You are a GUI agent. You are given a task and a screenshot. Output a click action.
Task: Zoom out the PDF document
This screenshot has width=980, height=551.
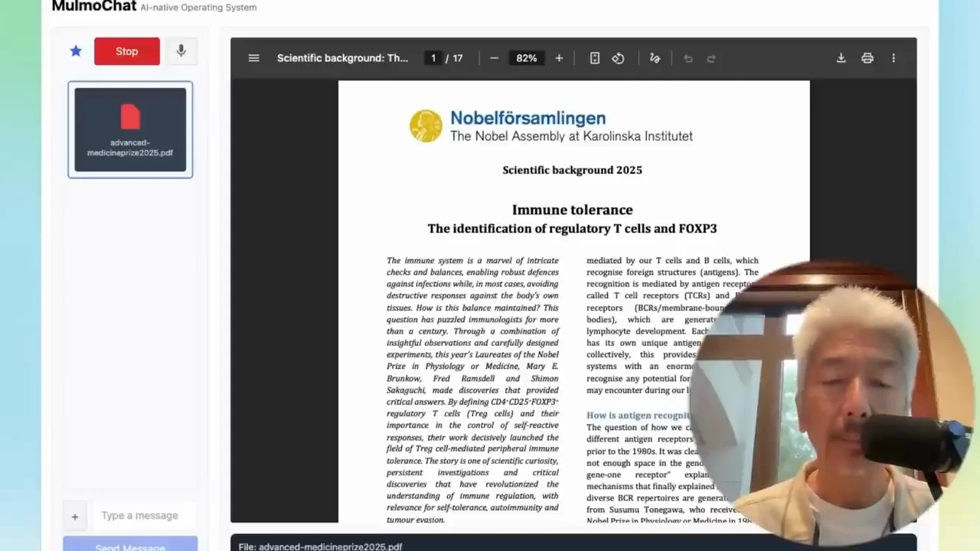tap(494, 58)
